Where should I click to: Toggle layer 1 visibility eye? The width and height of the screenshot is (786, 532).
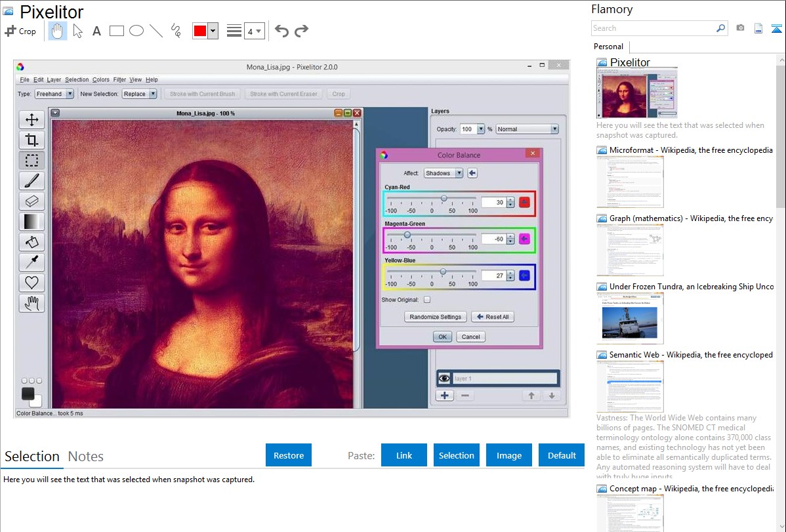click(444, 378)
